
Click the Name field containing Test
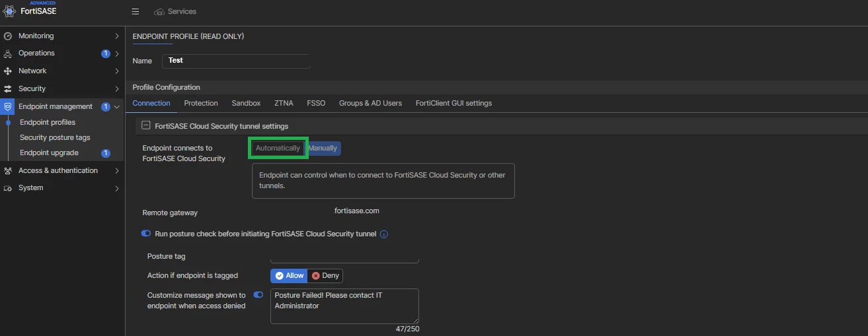click(236, 61)
